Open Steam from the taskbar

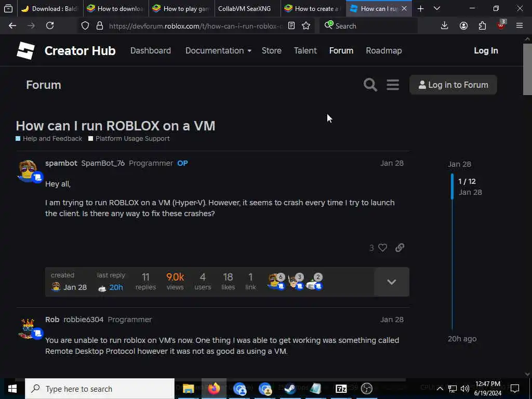(290, 389)
